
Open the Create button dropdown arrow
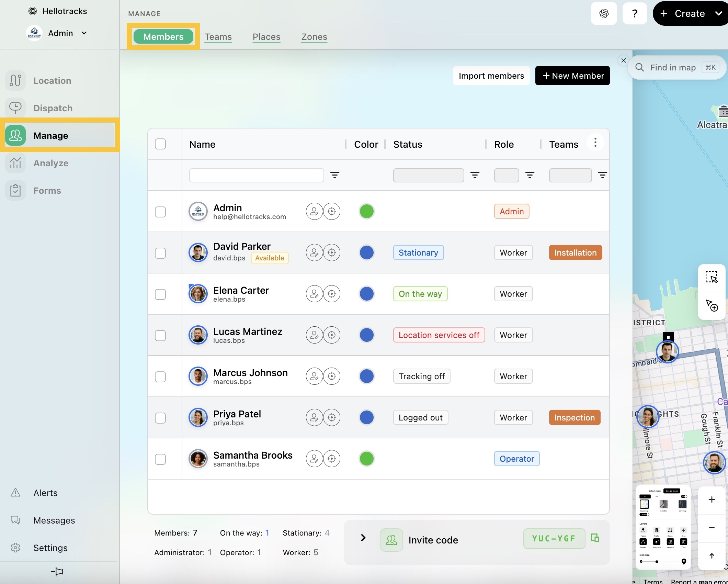click(x=718, y=13)
